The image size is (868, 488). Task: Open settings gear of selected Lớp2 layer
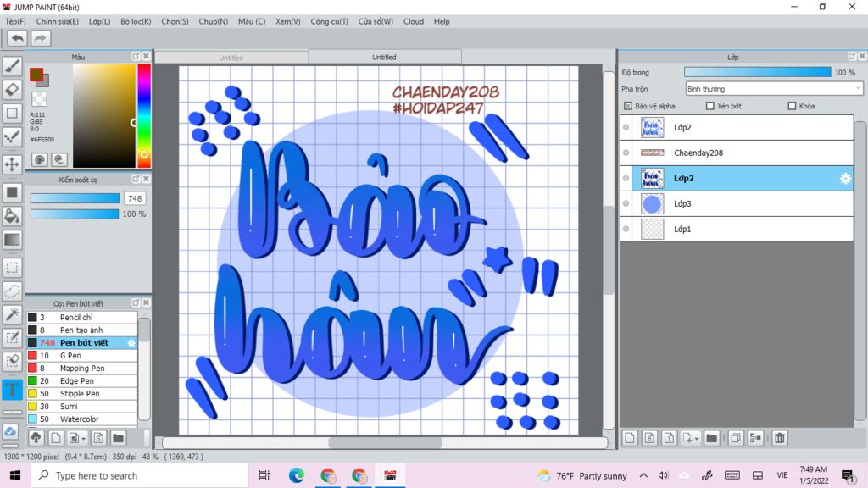(x=845, y=178)
